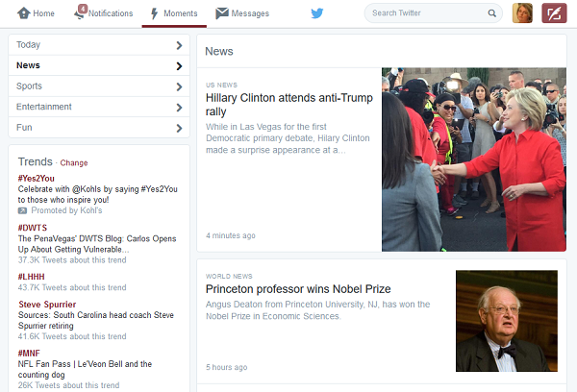Click '41.6K Tweets about this trend'
The height and width of the screenshot is (392, 577).
(x=72, y=336)
